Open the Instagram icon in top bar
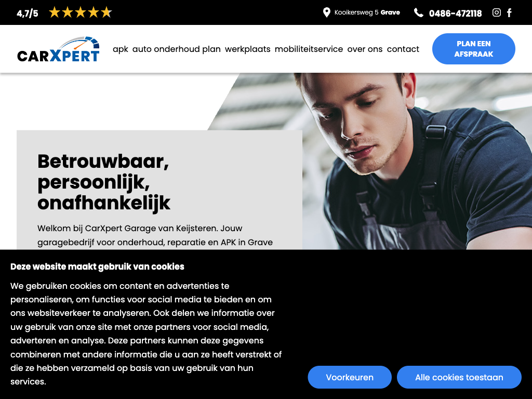The width and height of the screenshot is (532, 399). pos(496,12)
